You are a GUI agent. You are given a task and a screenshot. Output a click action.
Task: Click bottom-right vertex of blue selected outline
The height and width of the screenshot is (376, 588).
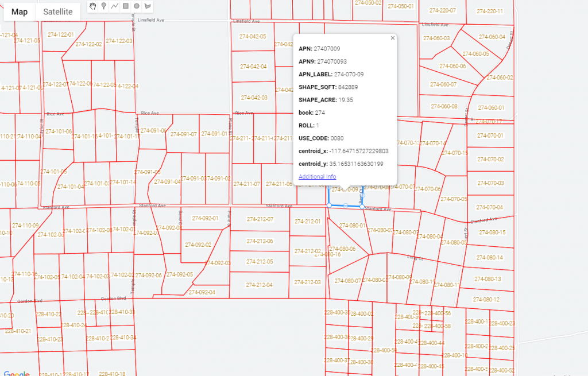click(362, 206)
